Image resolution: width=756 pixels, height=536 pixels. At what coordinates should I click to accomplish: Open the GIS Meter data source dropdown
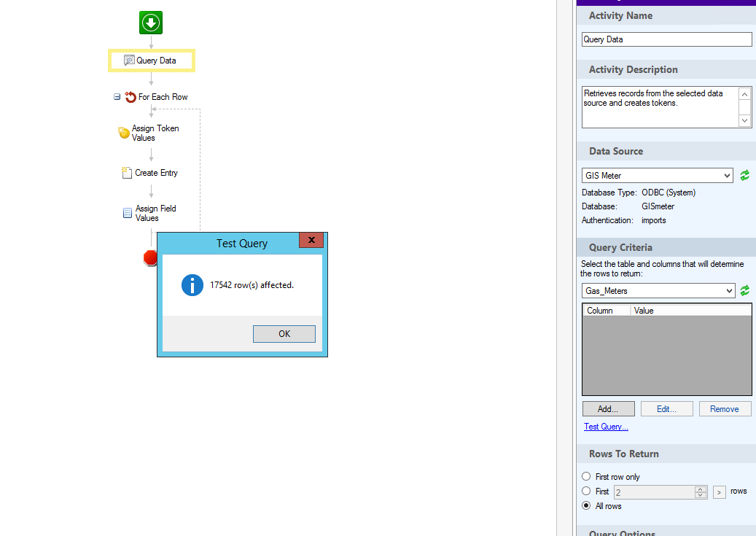pos(727,176)
